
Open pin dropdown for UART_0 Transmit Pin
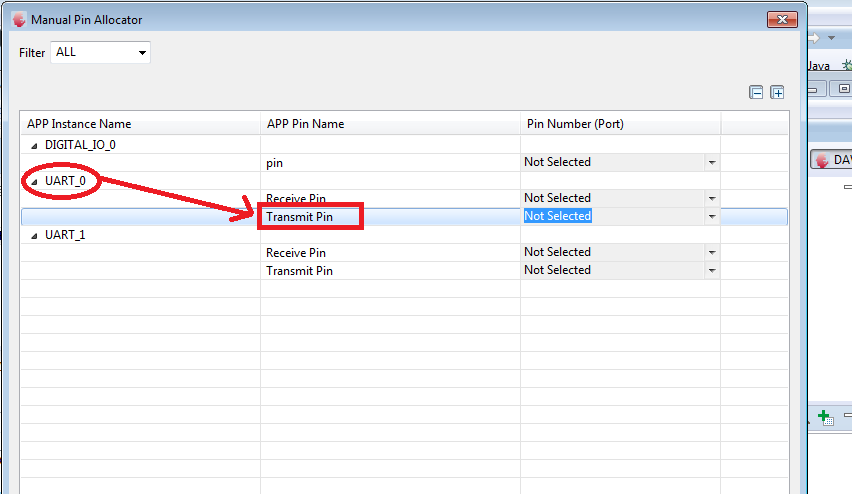[x=712, y=216]
